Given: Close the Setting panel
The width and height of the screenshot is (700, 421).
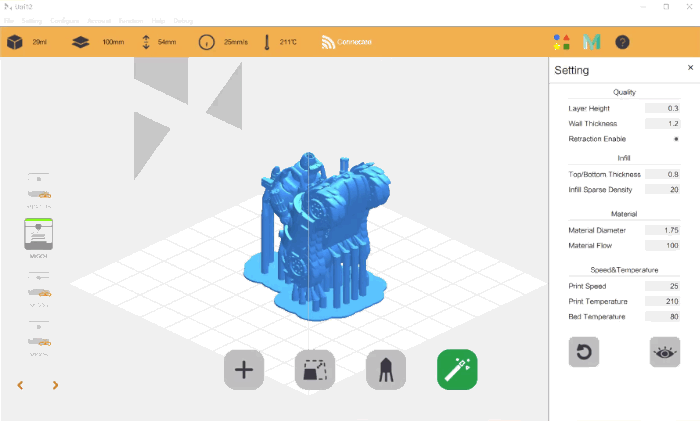Looking at the screenshot, I should click(690, 67).
